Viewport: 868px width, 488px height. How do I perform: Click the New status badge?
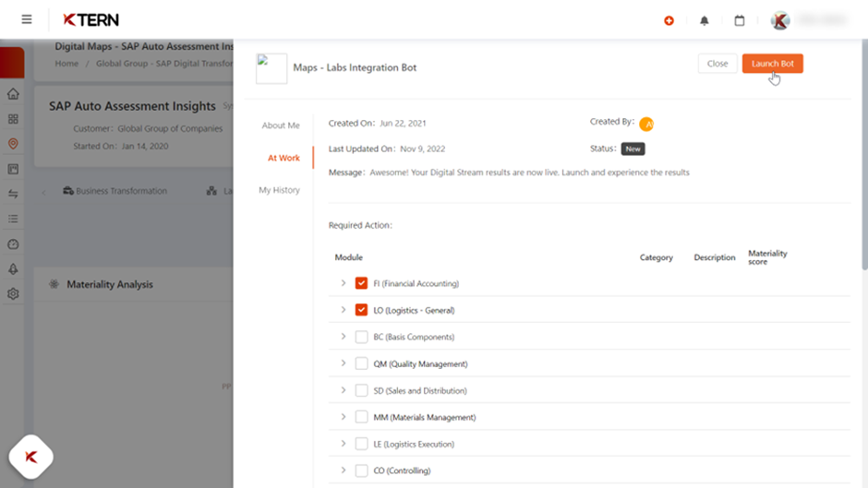pyautogui.click(x=633, y=149)
